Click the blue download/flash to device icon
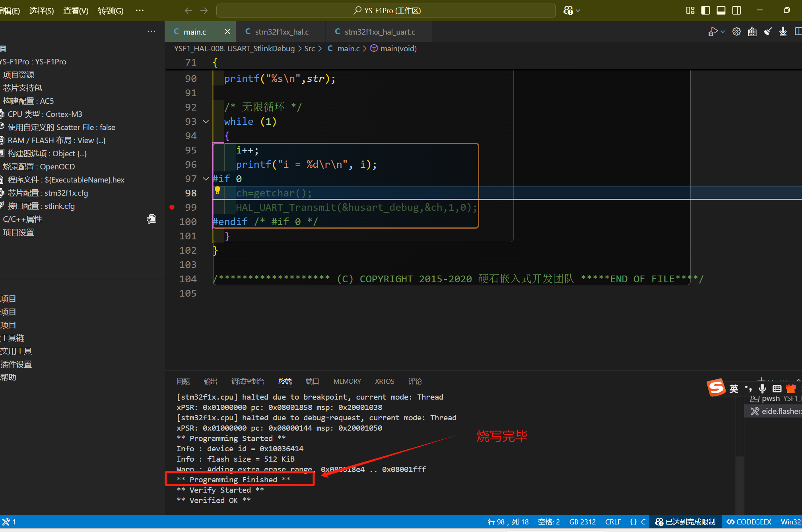 (783, 32)
